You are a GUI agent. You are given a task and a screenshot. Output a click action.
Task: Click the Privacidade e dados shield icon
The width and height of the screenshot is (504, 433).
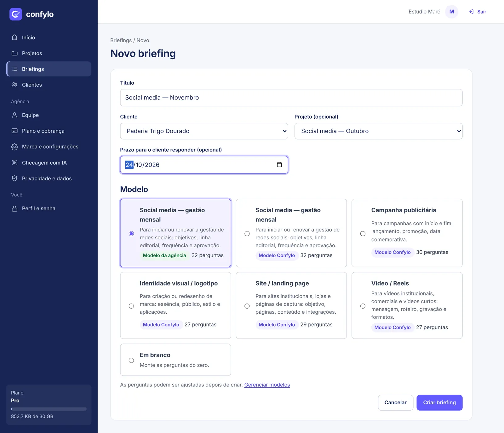point(14,179)
